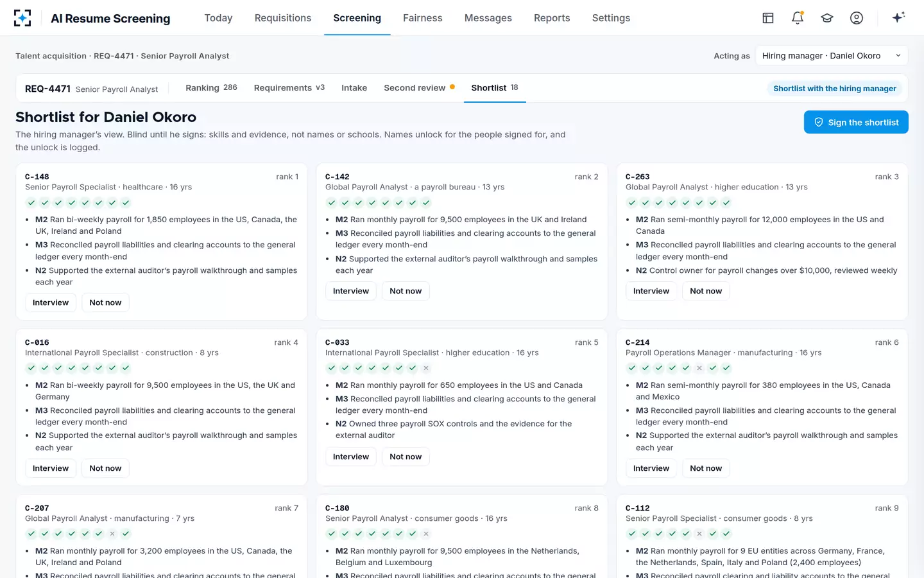Select the Shortlist tab
This screenshot has width=924, height=578.
click(x=495, y=88)
